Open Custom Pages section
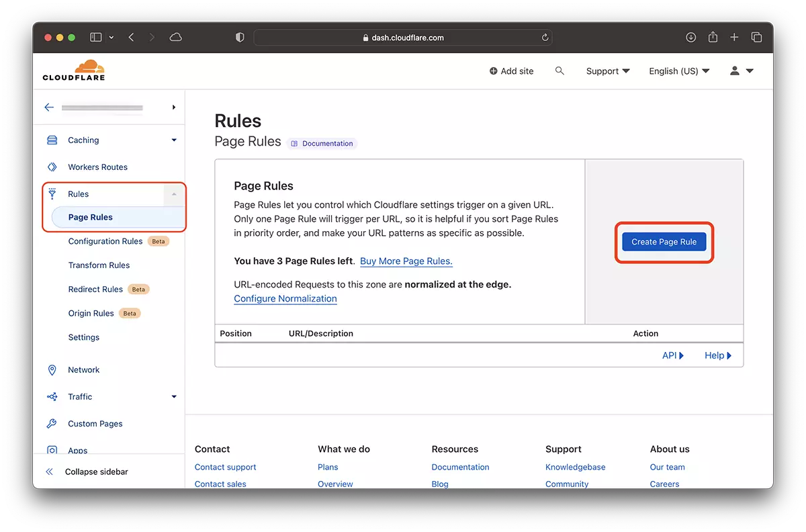The width and height of the screenshot is (806, 532). click(x=95, y=424)
